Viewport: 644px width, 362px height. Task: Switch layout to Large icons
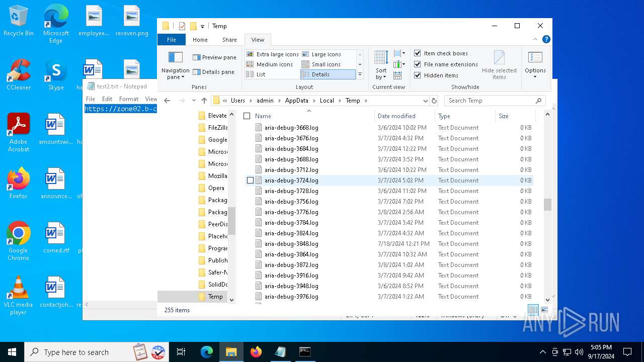pos(321,54)
